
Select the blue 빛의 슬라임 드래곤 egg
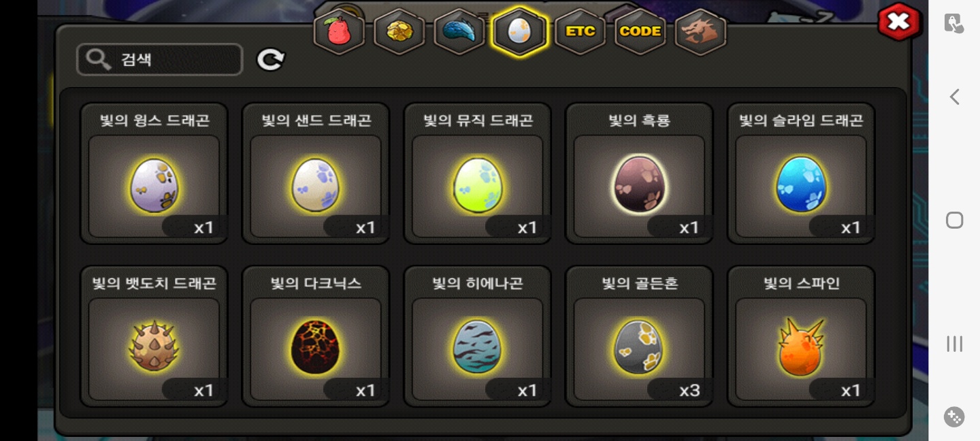(x=801, y=173)
